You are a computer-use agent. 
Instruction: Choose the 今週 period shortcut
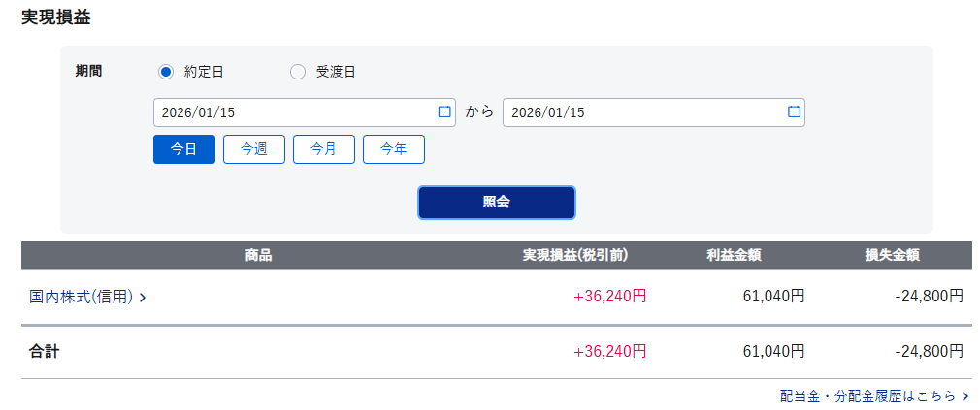(x=254, y=149)
